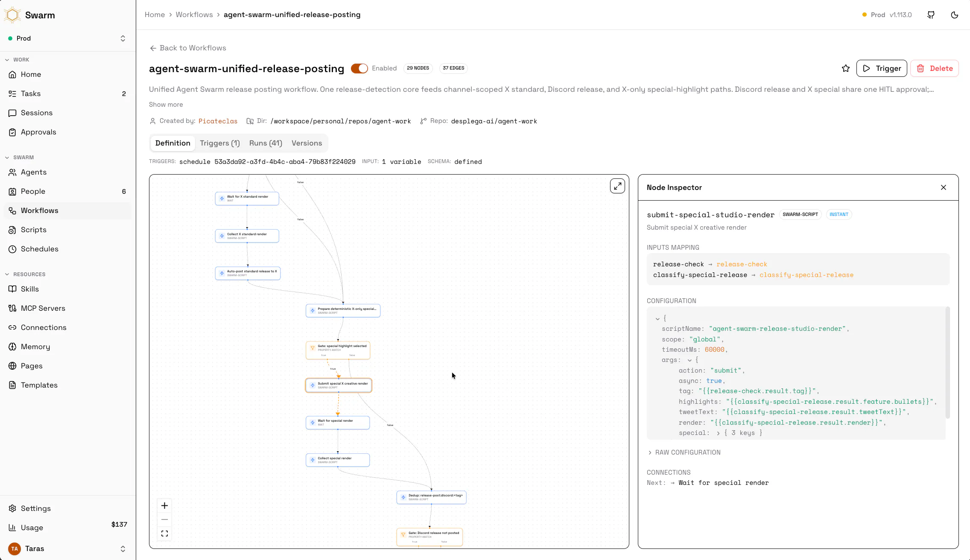Viewport: 970px width, 560px height.
Task: Collapse the args object in configuration
Action: [690, 360]
